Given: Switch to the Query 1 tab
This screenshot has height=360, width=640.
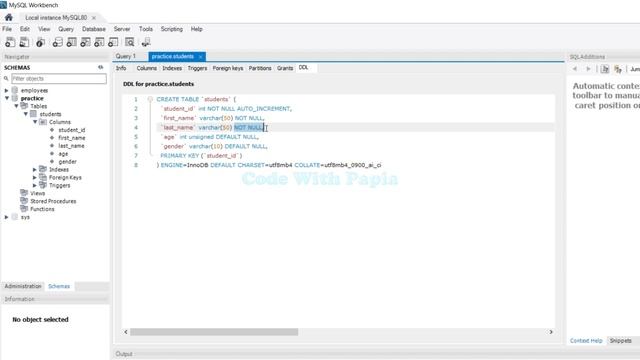Looking at the screenshot, I should tap(126, 56).
